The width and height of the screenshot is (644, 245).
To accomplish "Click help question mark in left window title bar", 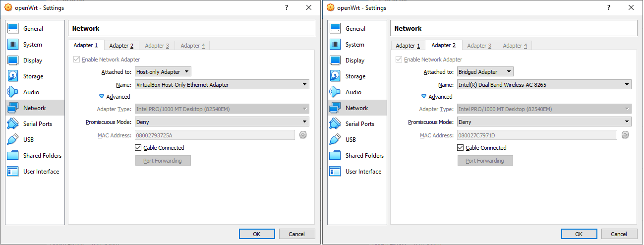I will point(287,7).
